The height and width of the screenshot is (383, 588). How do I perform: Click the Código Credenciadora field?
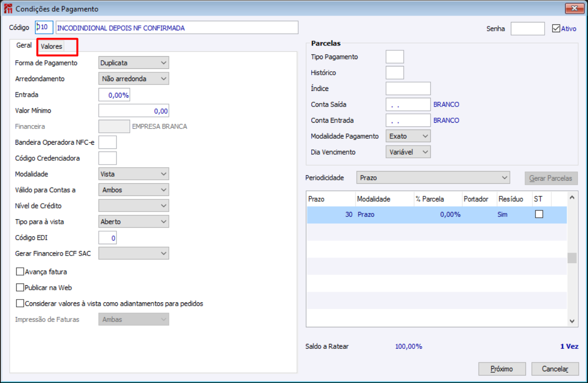pyautogui.click(x=107, y=158)
